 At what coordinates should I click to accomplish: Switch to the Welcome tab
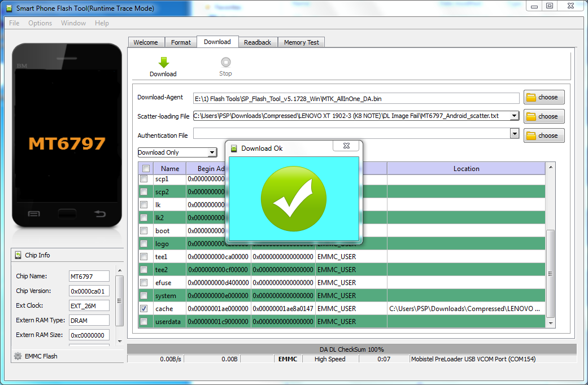point(146,42)
